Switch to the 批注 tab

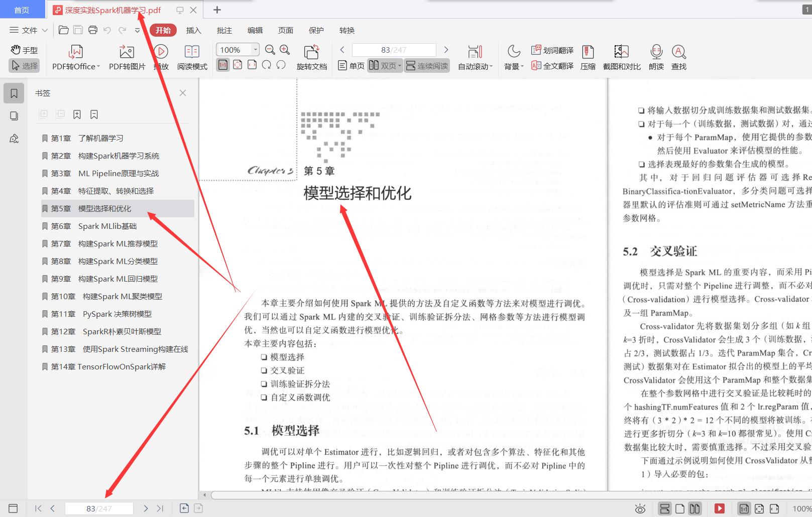coord(224,30)
